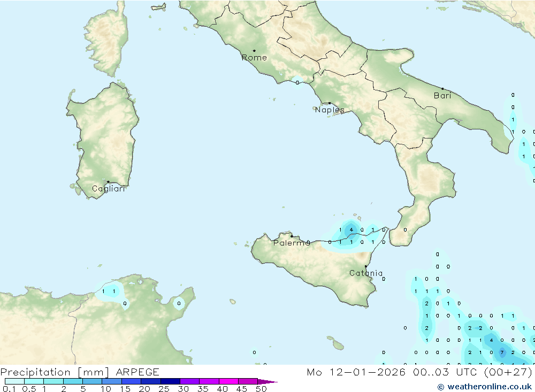Click the Cagliari city marker dot

[x=108, y=182]
